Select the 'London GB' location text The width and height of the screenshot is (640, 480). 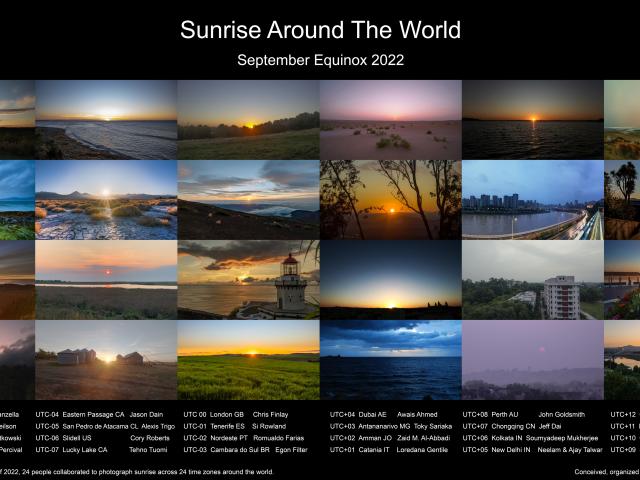tap(227, 414)
